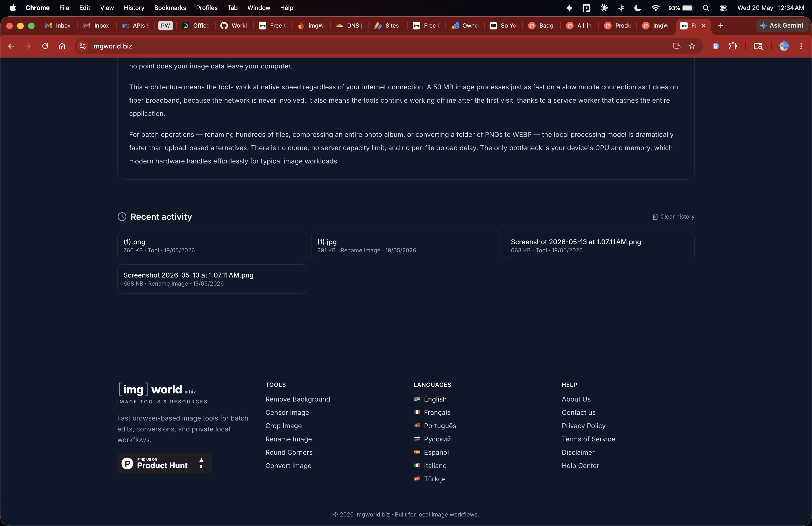Open the Disclaimer link
The image size is (812, 526).
pos(578,452)
